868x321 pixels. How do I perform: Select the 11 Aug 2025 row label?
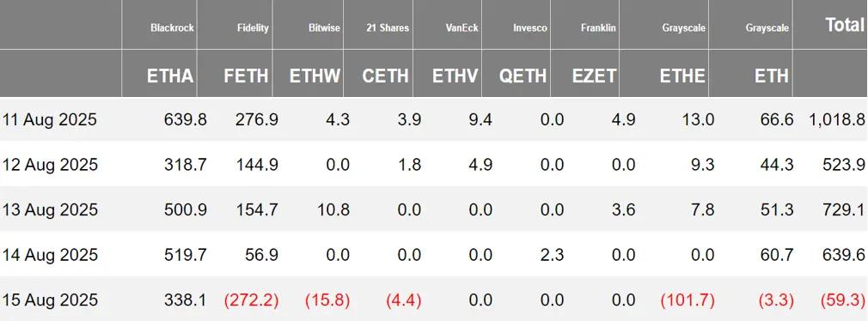(x=50, y=119)
